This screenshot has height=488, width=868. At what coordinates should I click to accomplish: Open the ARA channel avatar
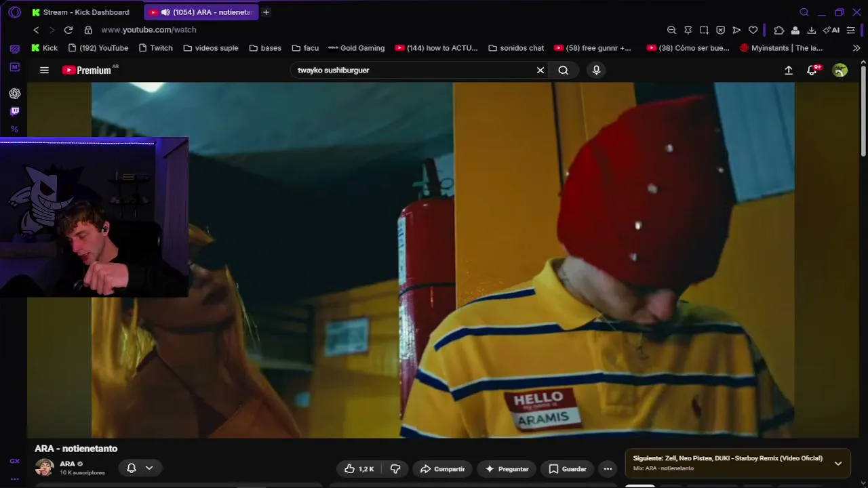click(x=44, y=468)
